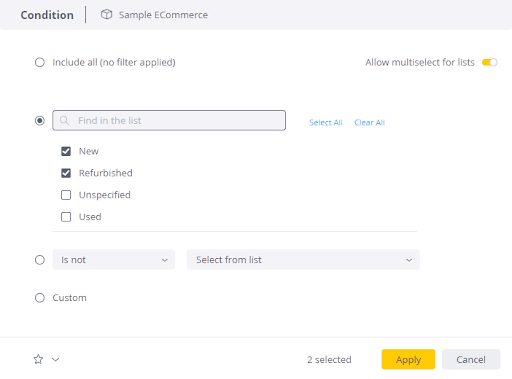This screenshot has width=512, height=379.
Task: Toggle Allow multiselect for lists switch
Action: 489,62
